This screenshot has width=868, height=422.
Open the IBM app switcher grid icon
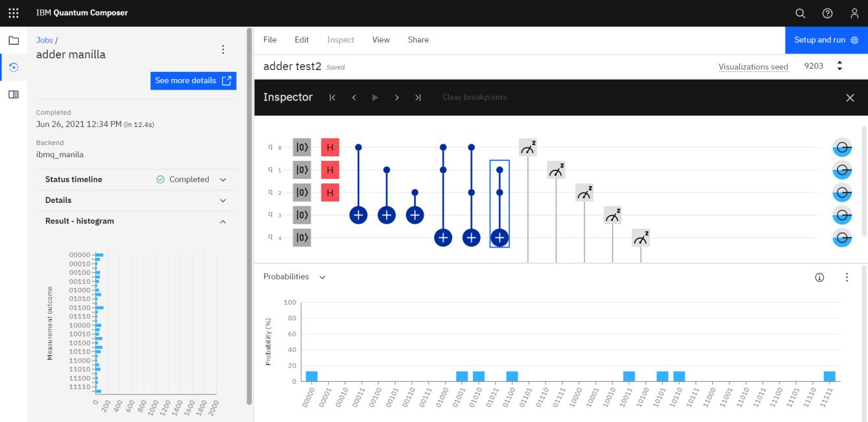tap(14, 13)
